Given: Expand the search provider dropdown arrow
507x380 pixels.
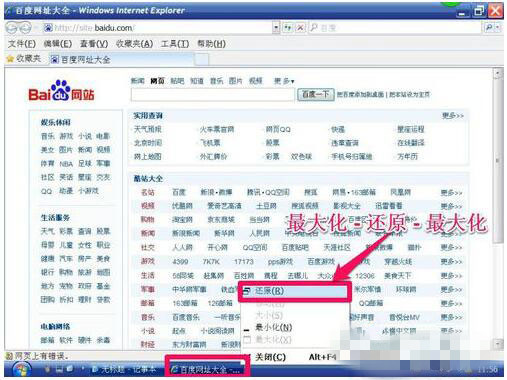Looking at the screenshot, I should click(x=498, y=28).
